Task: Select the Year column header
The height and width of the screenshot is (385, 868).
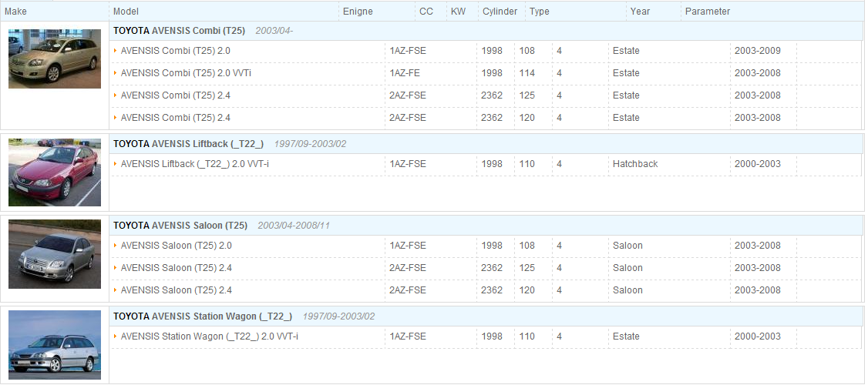Action: click(x=640, y=11)
